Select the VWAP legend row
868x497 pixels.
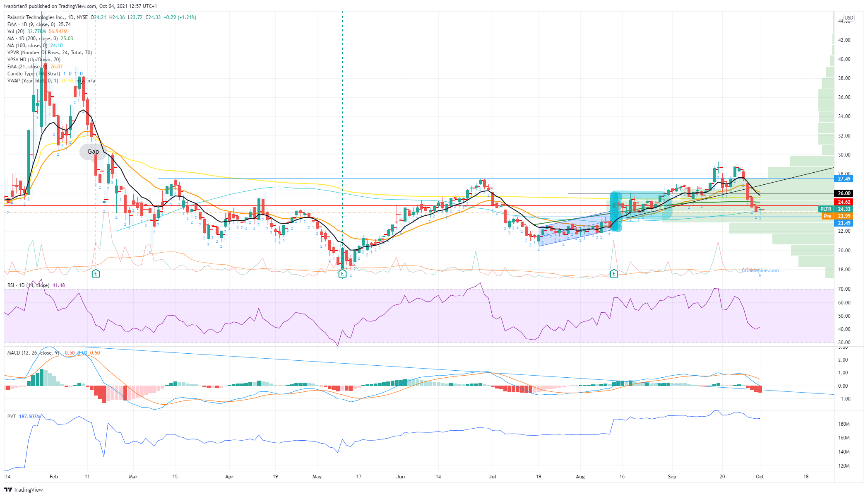[x=51, y=81]
